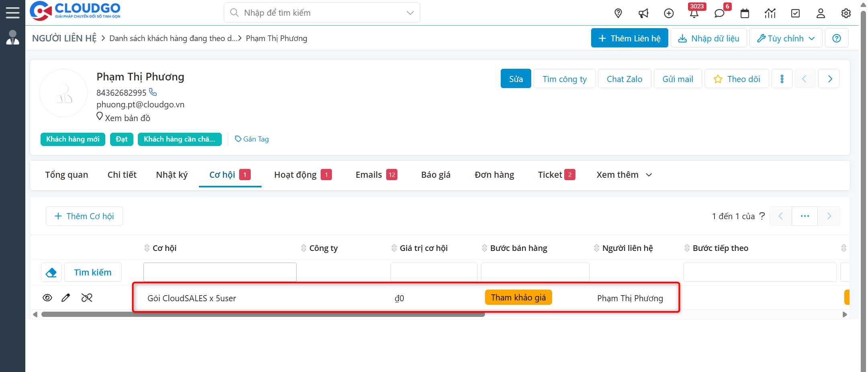Click the eraser clear filter icon
The width and height of the screenshot is (868, 372).
(51, 272)
